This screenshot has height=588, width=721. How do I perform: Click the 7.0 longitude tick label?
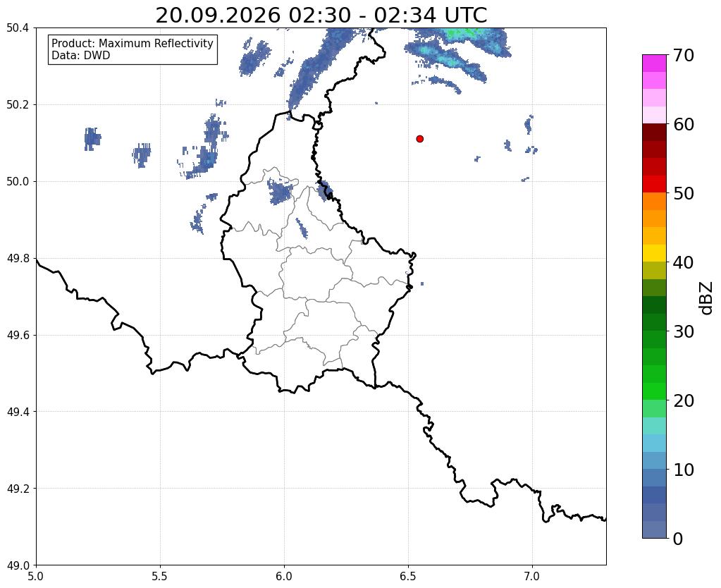532,577
